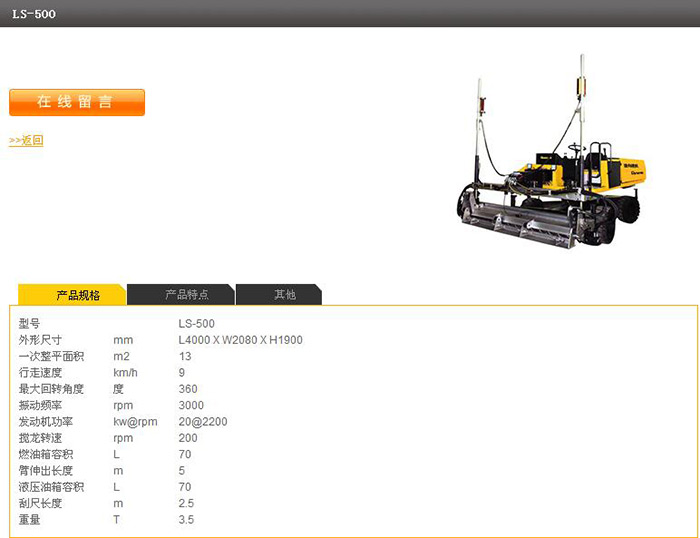The width and height of the screenshot is (700, 538).
Task: Switch to the 产品特点 tab
Action: 181,295
